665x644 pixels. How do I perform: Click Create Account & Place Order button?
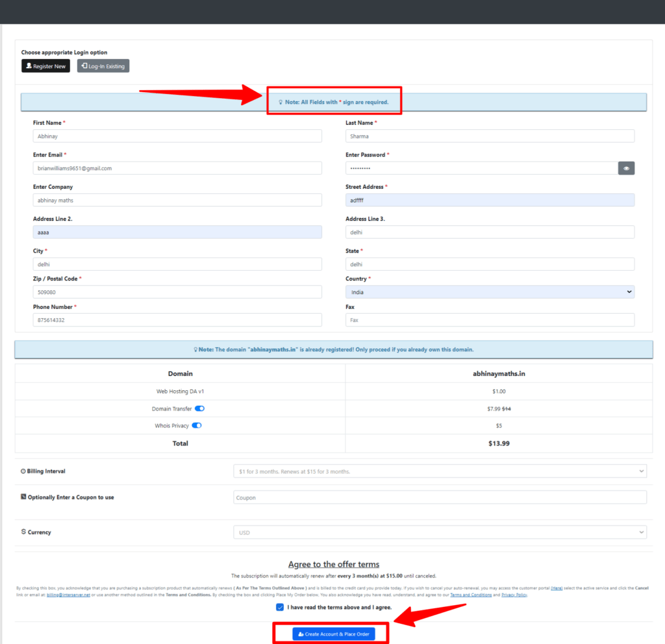click(x=333, y=634)
